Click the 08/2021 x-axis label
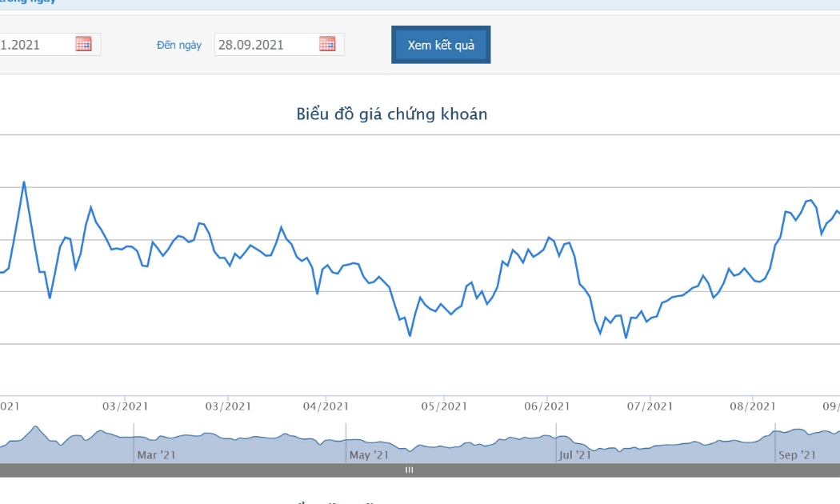Viewport: 840px width, 504px height. 753,406
